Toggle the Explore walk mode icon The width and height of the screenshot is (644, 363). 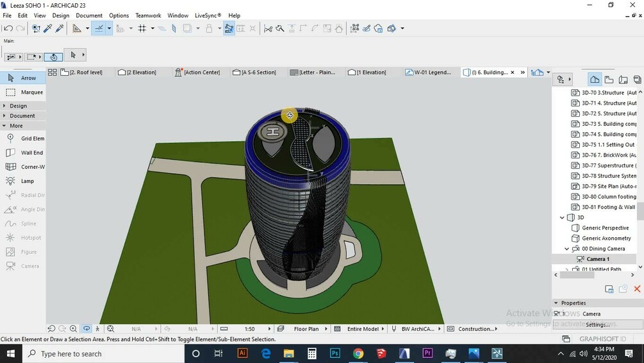97,329
